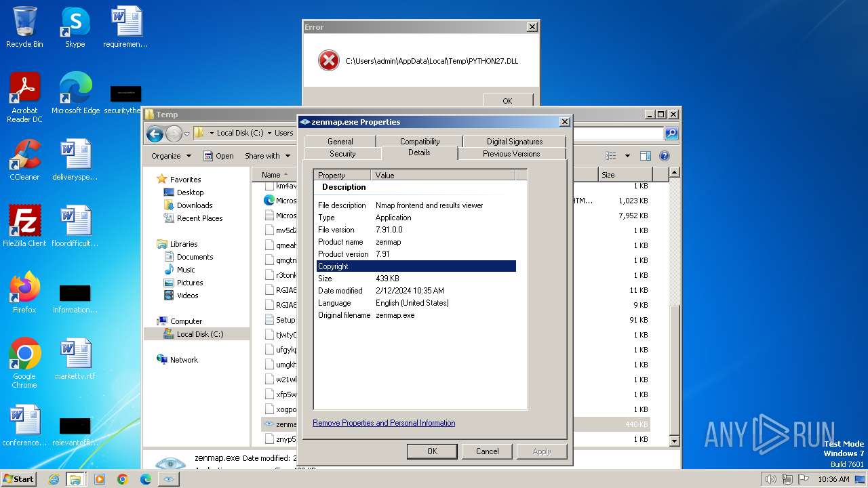This screenshot has width=868, height=488.
Task: Select the Details tab
Action: tap(419, 152)
